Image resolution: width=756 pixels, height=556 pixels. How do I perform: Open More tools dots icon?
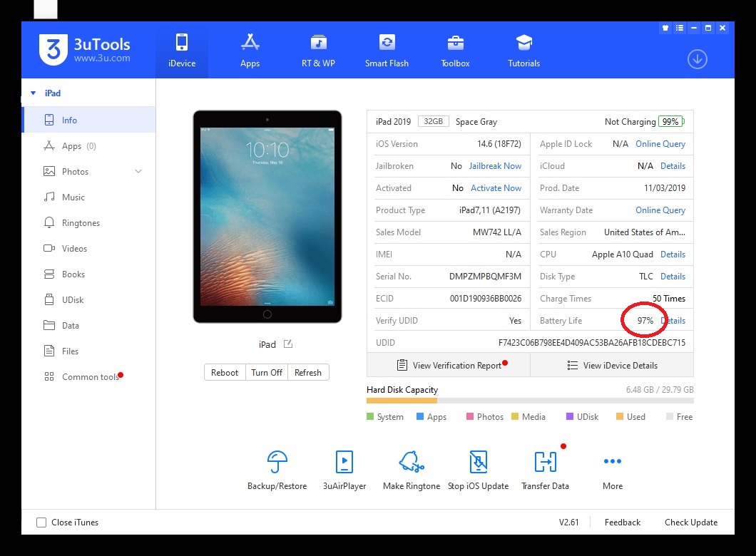click(x=613, y=461)
